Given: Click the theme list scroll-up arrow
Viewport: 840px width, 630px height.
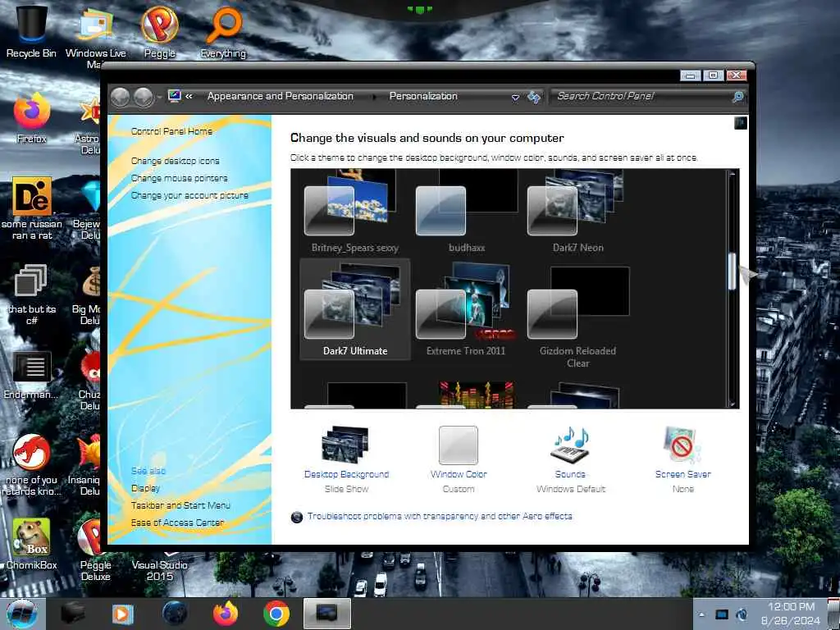Looking at the screenshot, I should click(733, 175).
